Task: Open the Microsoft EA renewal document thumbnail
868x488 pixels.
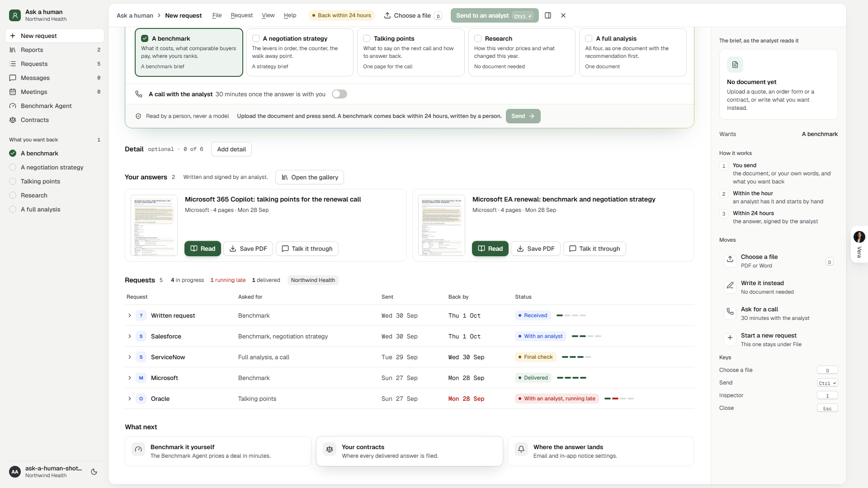Action: pyautogui.click(x=442, y=225)
